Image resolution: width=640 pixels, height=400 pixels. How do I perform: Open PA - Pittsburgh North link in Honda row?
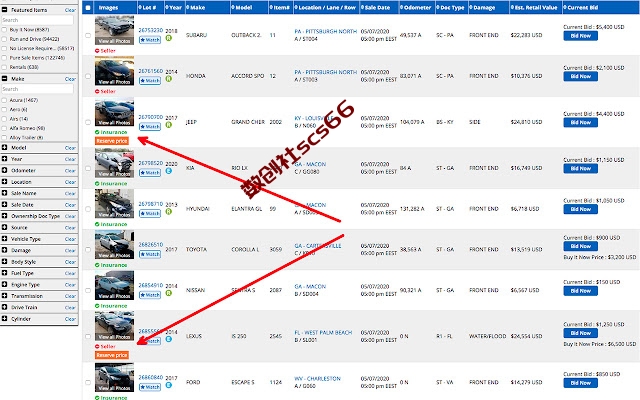pyautogui.click(x=325, y=72)
